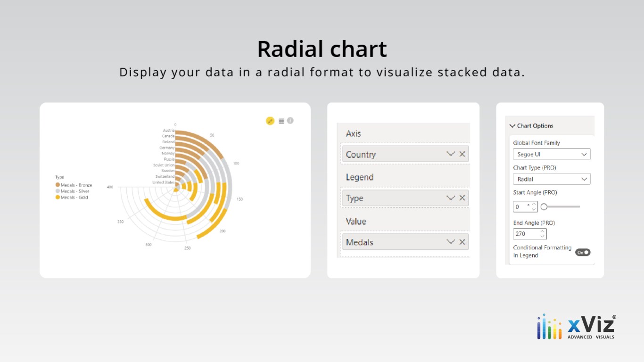Click the End Angle input field

click(x=526, y=234)
